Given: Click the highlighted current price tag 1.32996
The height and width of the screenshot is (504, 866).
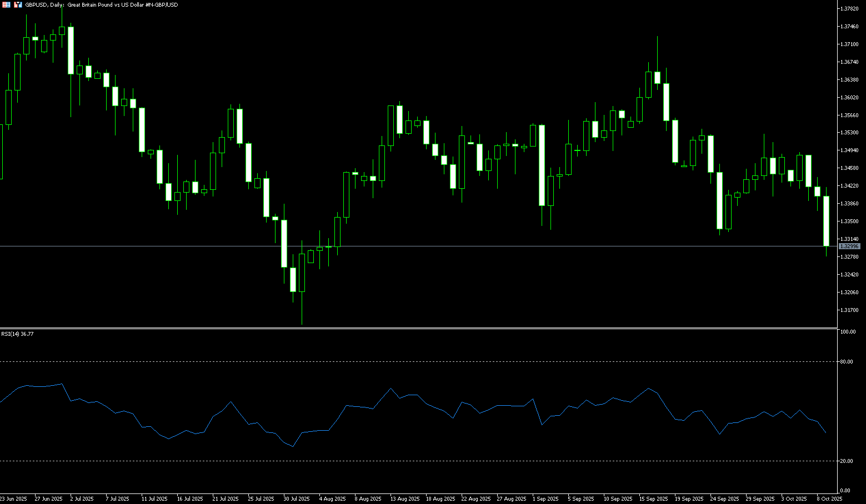Looking at the screenshot, I should [x=849, y=246].
